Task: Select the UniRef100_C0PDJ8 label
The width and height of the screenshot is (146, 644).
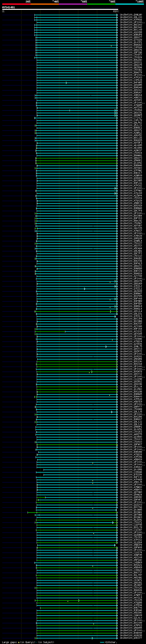Action: click(131, 80)
